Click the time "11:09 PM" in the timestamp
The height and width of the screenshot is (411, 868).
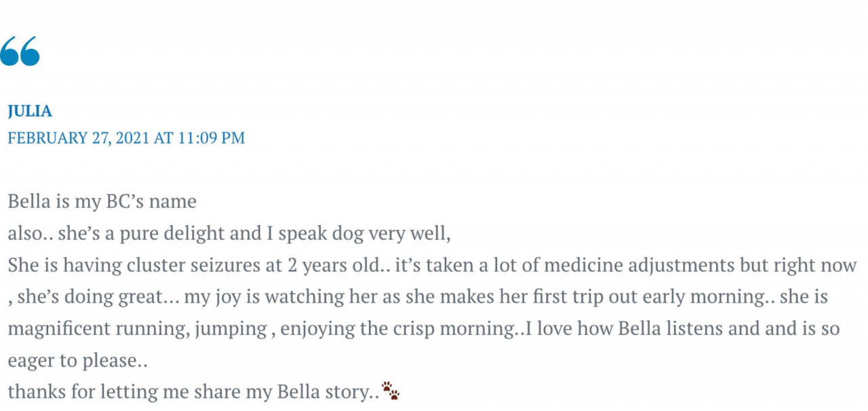(x=212, y=138)
